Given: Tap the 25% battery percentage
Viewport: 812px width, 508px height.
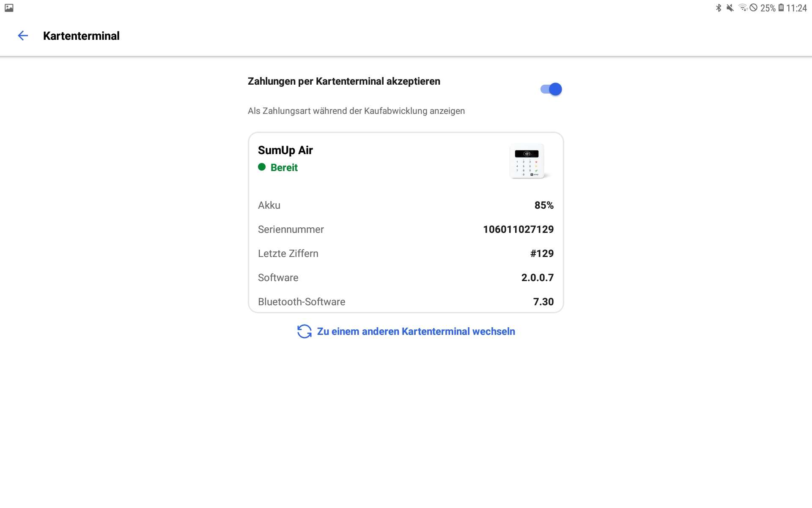Looking at the screenshot, I should click(768, 8).
